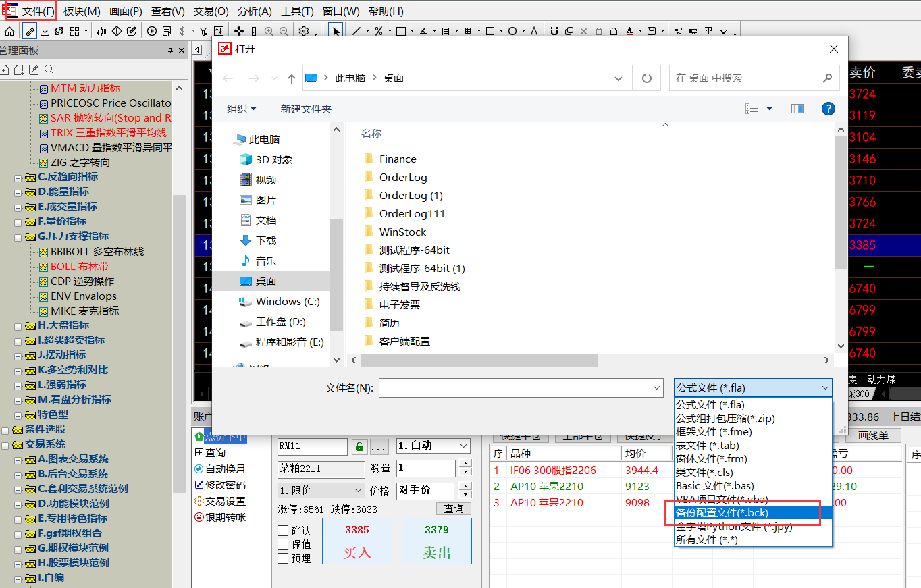Open the 板块(M) menu
921x588 pixels.
[x=82, y=11]
